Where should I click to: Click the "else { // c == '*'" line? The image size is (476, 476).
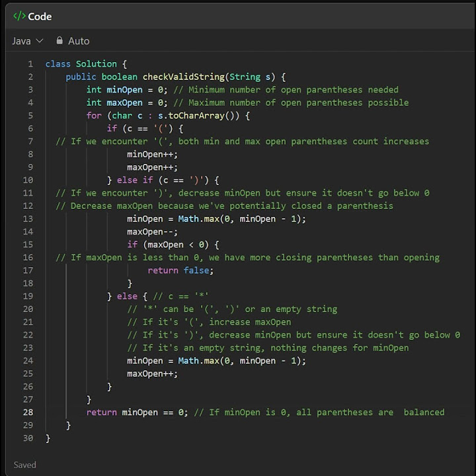pyautogui.click(x=158, y=296)
